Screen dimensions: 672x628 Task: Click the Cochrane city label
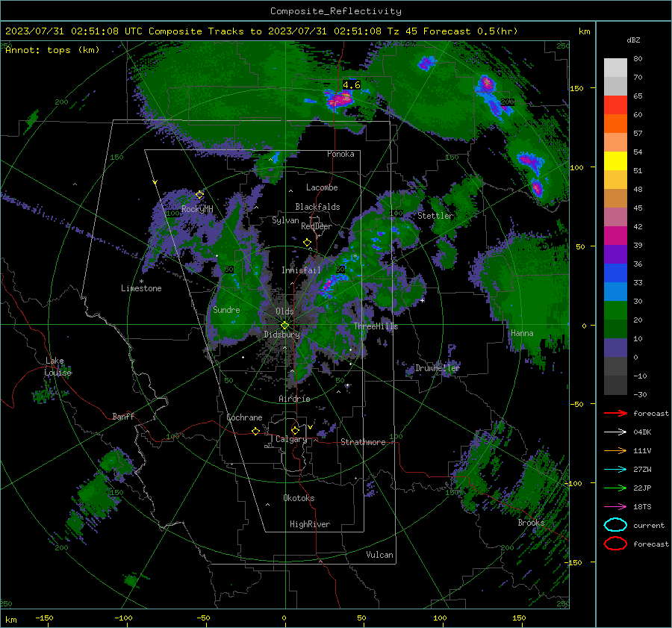tap(244, 417)
